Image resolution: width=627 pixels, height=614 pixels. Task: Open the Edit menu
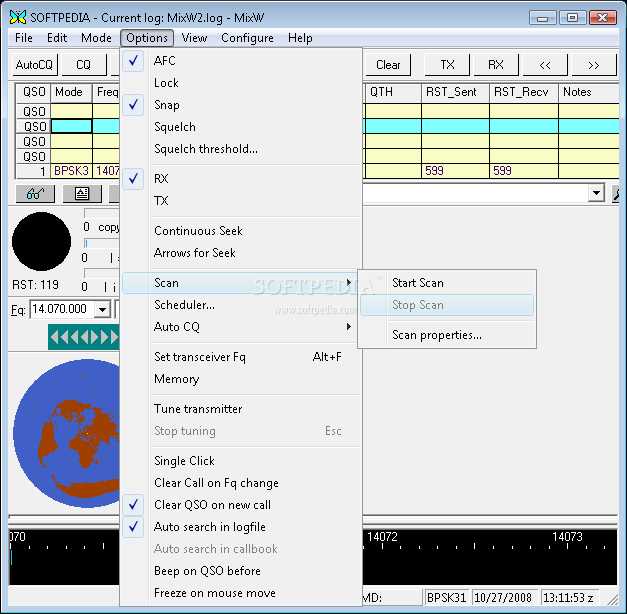pos(57,38)
